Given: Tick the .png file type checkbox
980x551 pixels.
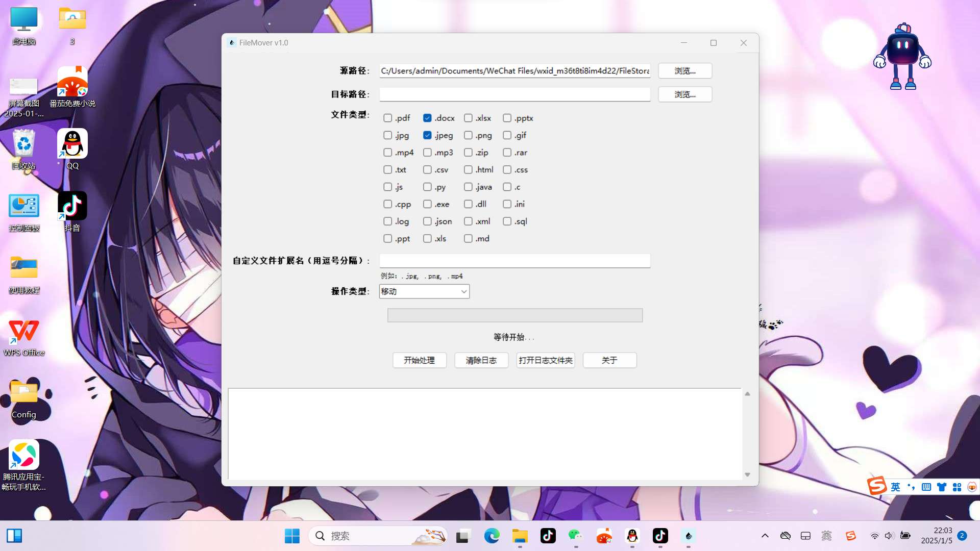Looking at the screenshot, I should click(468, 135).
